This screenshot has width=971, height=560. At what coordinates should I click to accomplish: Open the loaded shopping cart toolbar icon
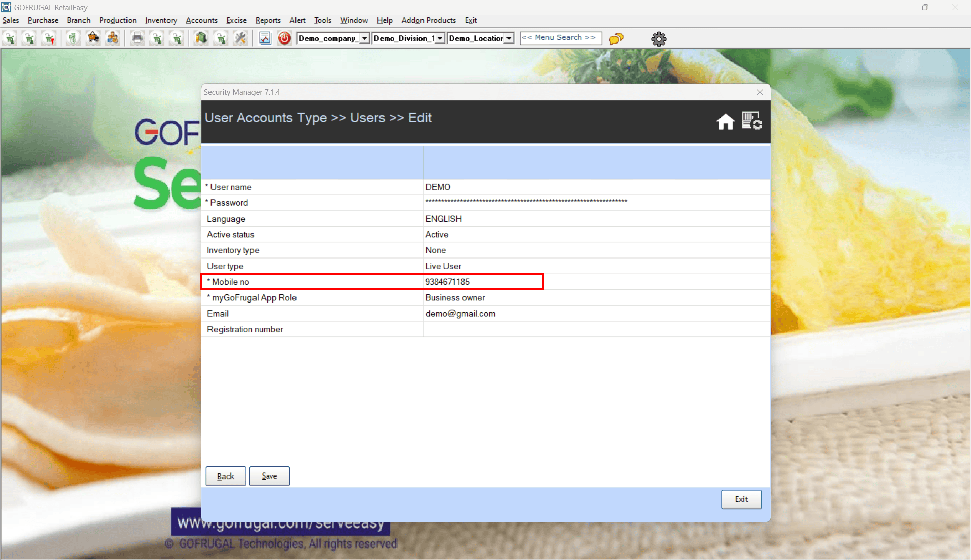93,38
